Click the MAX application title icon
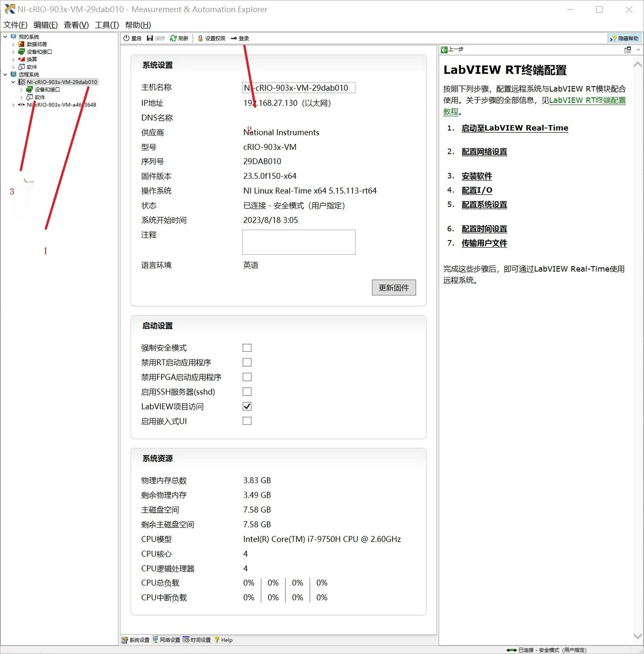 click(x=9, y=9)
